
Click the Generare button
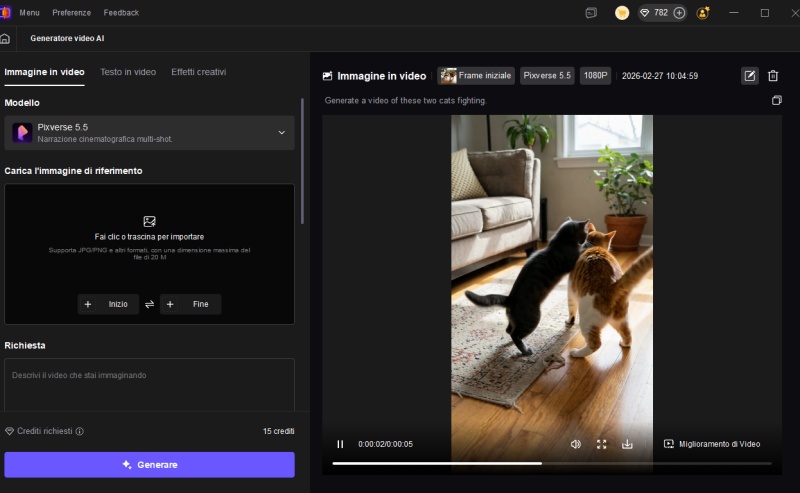click(149, 465)
